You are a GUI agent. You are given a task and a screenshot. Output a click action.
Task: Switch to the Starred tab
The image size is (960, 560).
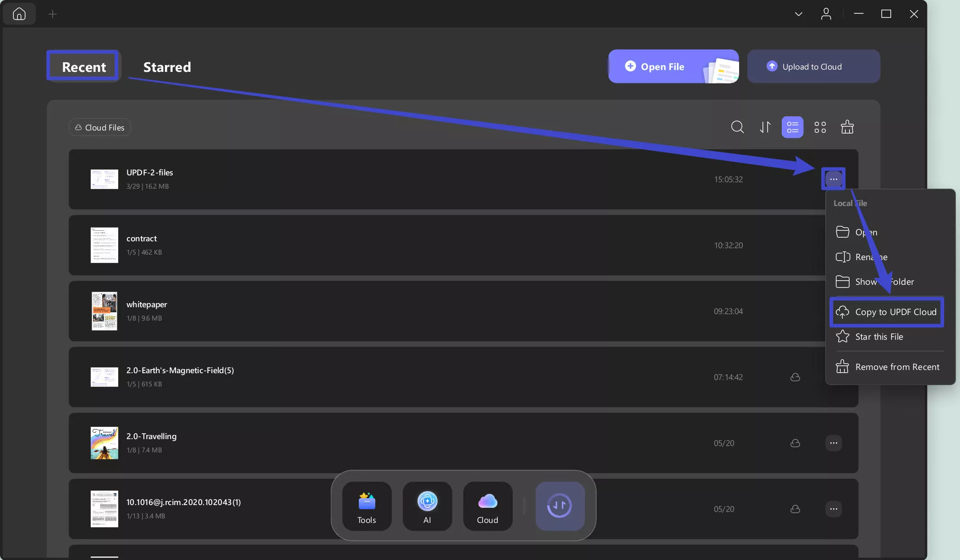click(x=167, y=67)
